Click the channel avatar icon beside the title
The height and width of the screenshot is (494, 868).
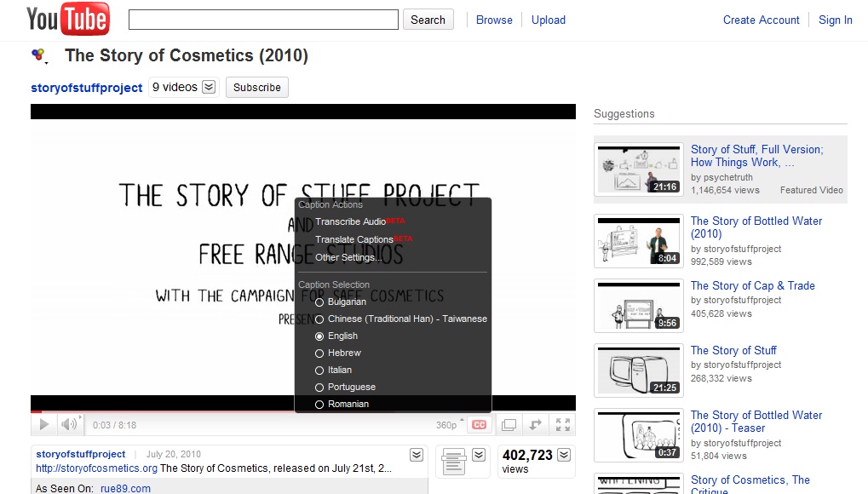(38, 55)
